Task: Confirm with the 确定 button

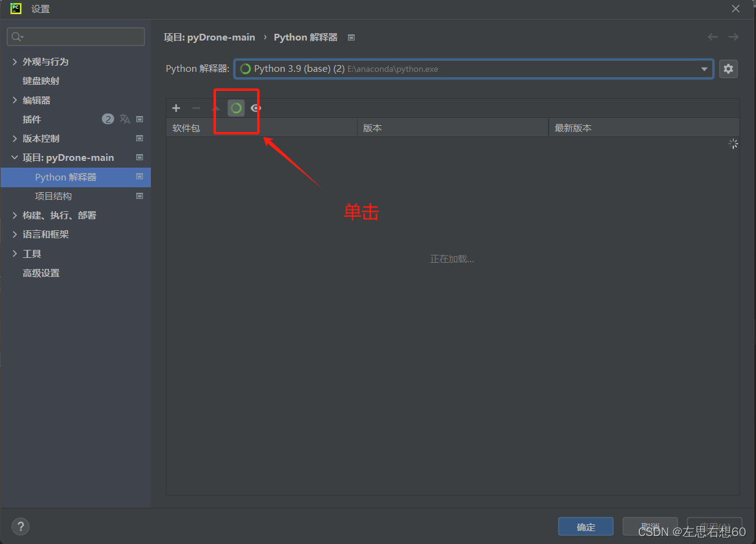Action: click(x=586, y=527)
